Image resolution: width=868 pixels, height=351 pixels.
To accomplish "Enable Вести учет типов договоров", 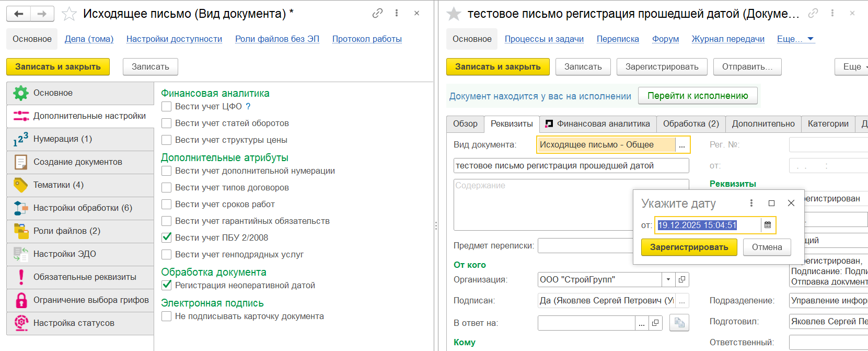I will click(x=167, y=188).
